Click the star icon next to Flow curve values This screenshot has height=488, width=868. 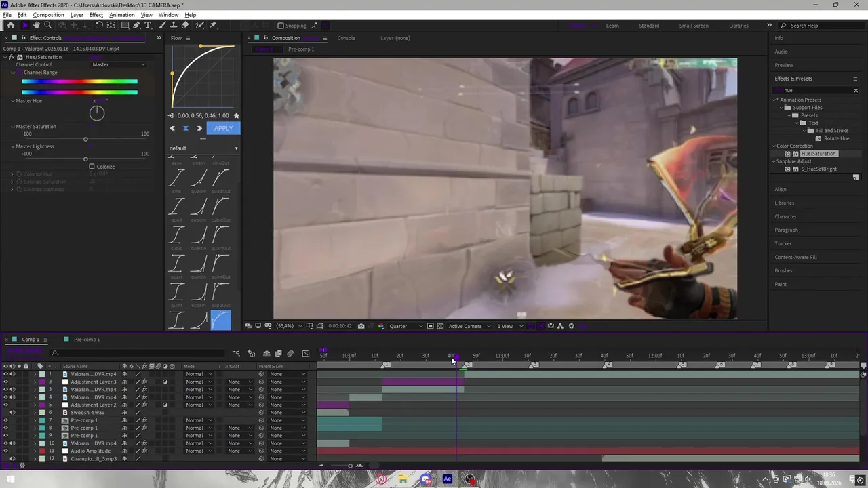(x=236, y=116)
